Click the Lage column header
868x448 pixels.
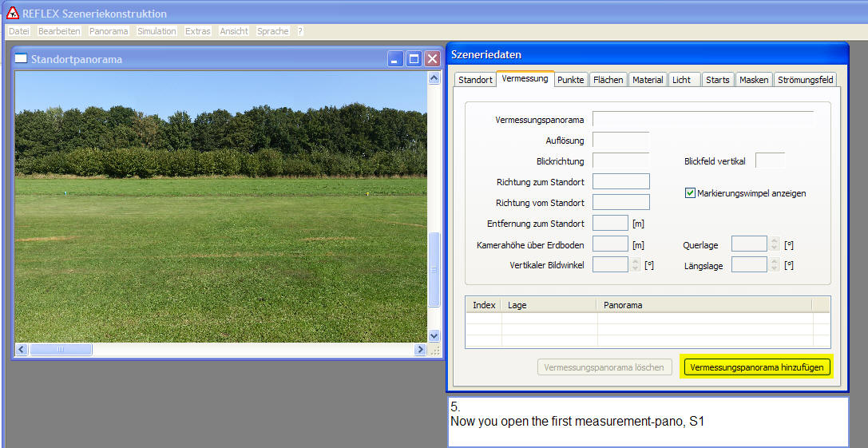pyautogui.click(x=549, y=305)
